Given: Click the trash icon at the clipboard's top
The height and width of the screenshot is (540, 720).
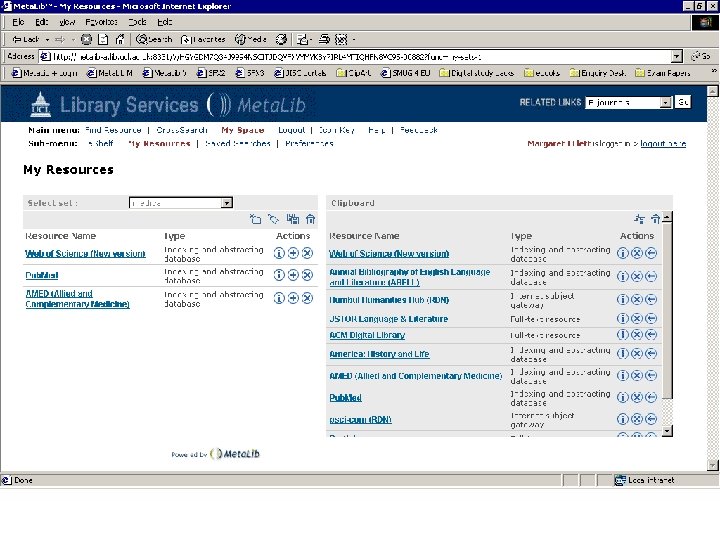Looking at the screenshot, I should point(655,219).
